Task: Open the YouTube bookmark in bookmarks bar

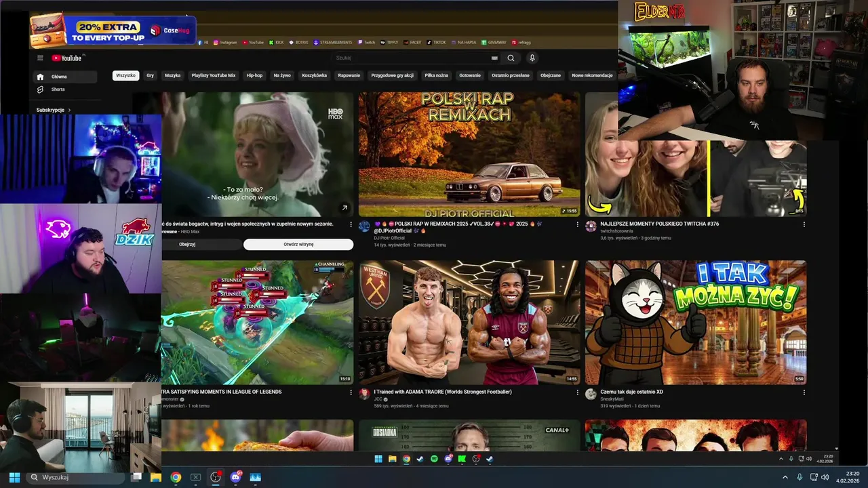Action: (254, 42)
